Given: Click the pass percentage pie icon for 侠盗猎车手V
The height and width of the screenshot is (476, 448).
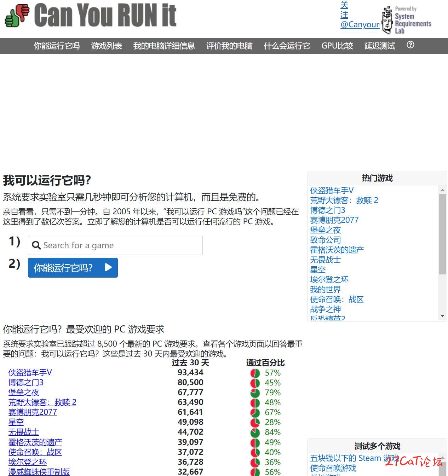Looking at the screenshot, I should click(x=255, y=373).
